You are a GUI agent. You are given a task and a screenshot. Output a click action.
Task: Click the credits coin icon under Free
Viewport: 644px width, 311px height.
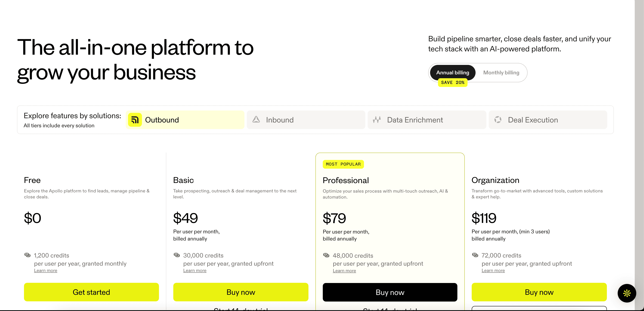pos(27,255)
